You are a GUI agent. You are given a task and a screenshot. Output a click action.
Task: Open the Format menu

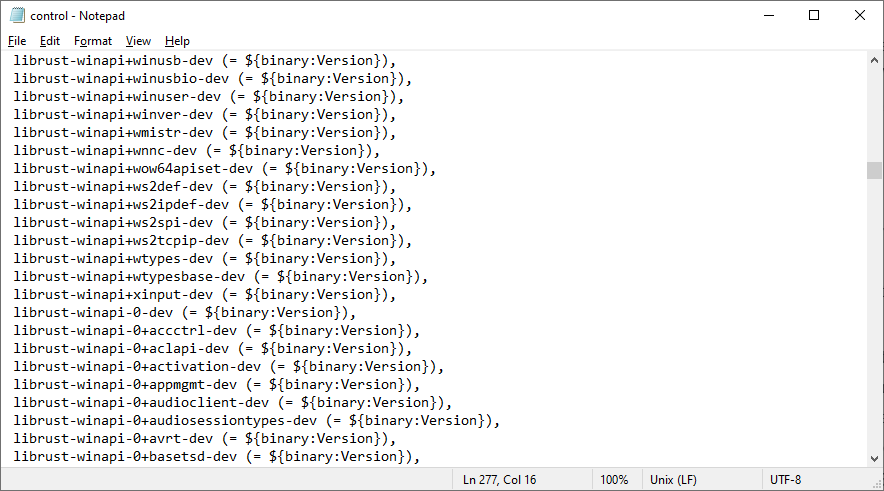click(x=93, y=41)
